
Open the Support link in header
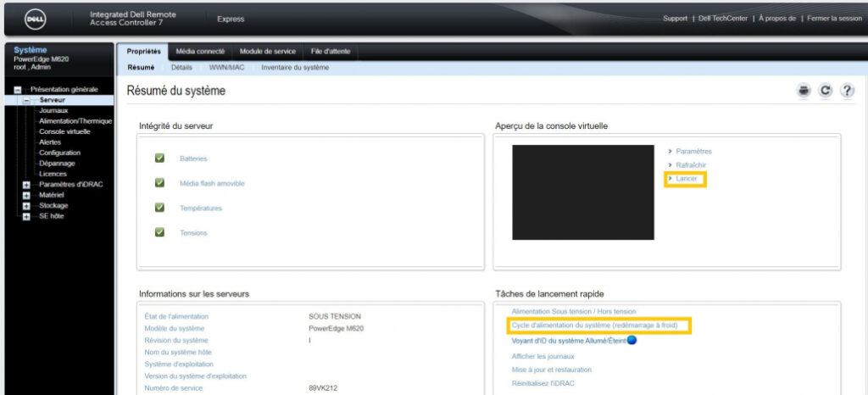675,19
